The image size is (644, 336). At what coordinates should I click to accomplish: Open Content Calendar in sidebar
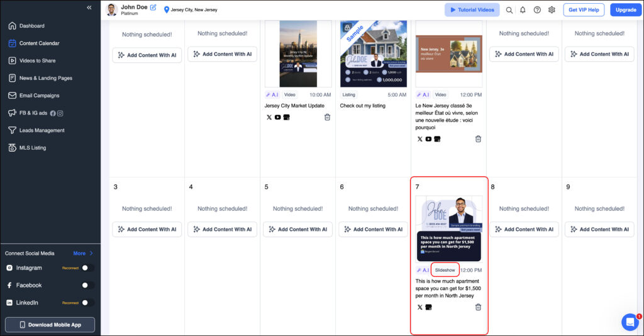[x=39, y=43]
